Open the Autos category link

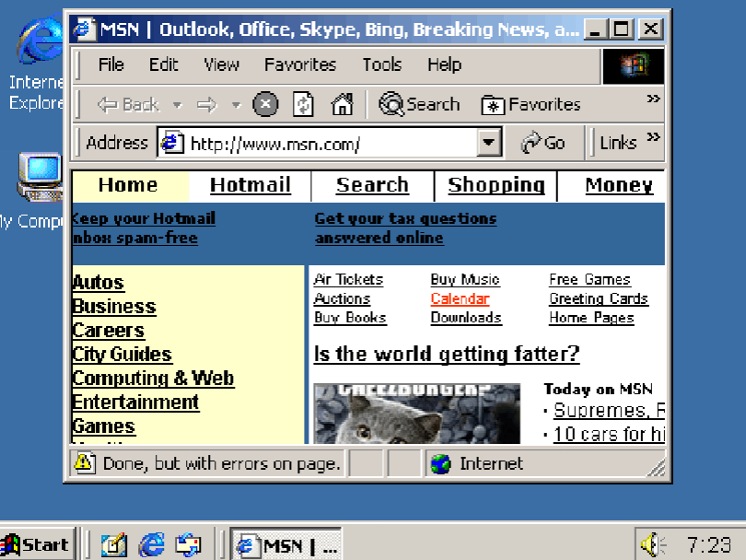pyautogui.click(x=98, y=283)
